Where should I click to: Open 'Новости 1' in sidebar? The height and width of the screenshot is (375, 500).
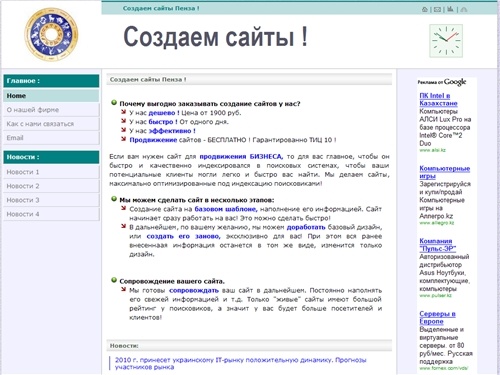[51, 172]
